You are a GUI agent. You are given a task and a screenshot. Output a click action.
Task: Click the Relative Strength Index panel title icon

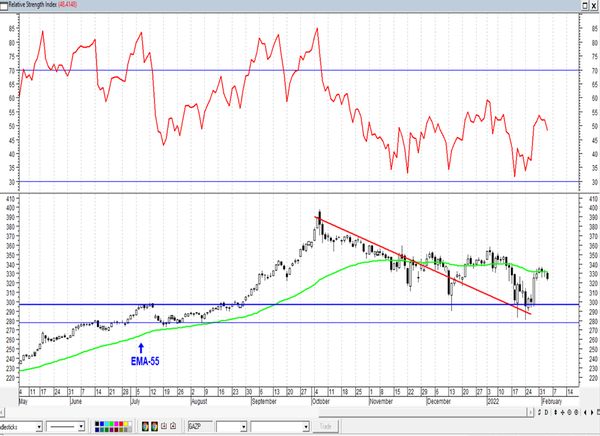pos(6,5)
